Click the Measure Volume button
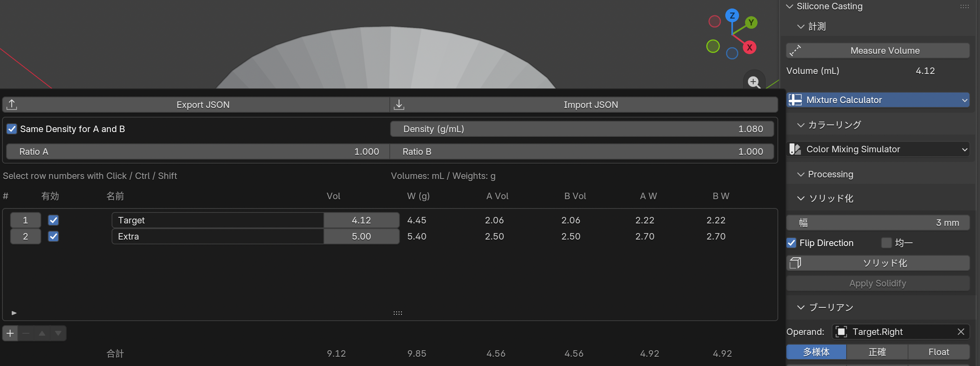Screen dimensions: 980x366 (878, 50)
